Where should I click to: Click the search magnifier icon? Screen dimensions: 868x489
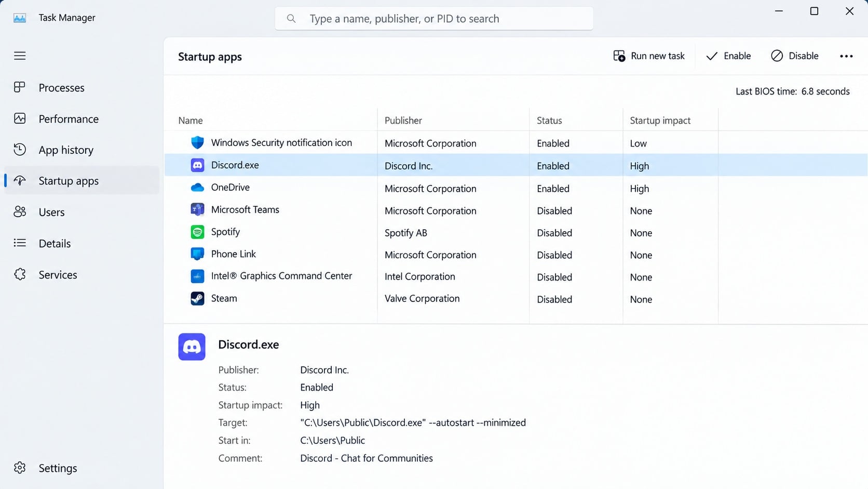point(291,19)
